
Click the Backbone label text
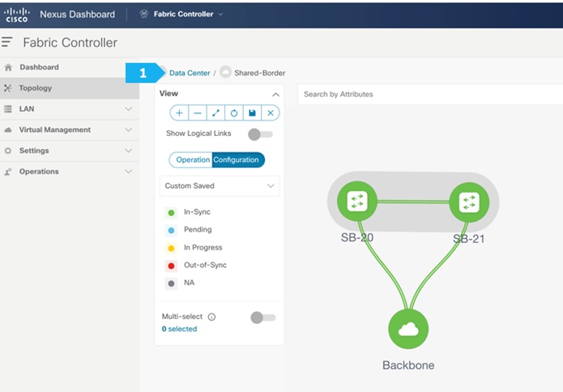[x=408, y=365]
